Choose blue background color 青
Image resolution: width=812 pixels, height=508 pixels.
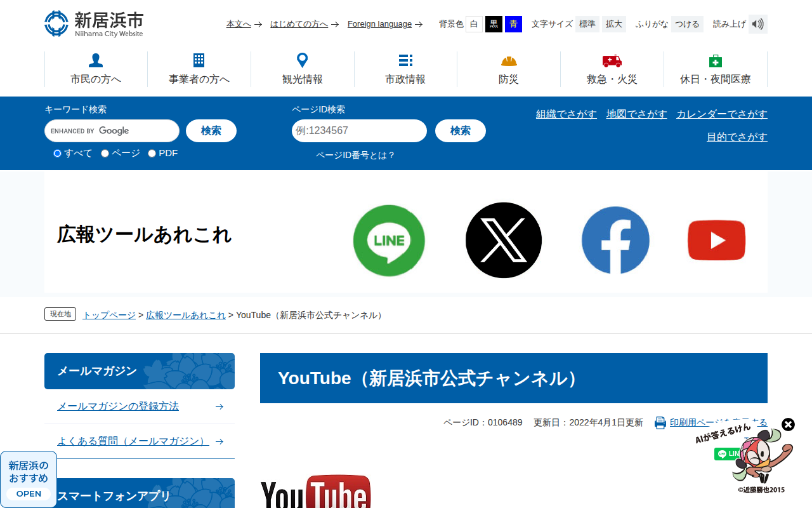(x=513, y=24)
